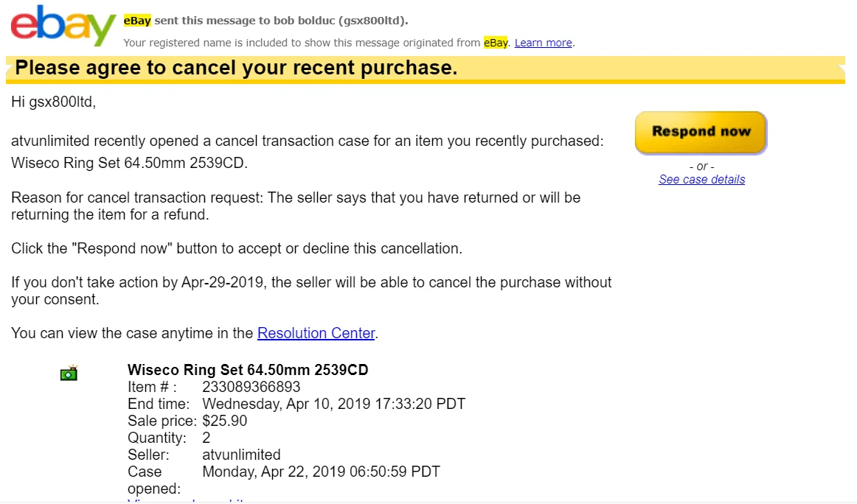857x504 pixels.
Task: Click the bold Wiseco Ring Set item title
Action: pyautogui.click(x=248, y=370)
